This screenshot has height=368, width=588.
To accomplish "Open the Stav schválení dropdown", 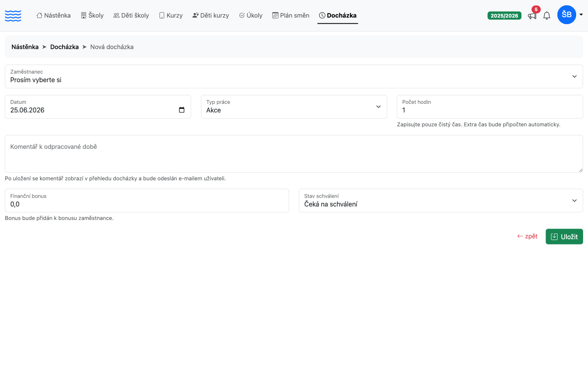I will pos(441,201).
